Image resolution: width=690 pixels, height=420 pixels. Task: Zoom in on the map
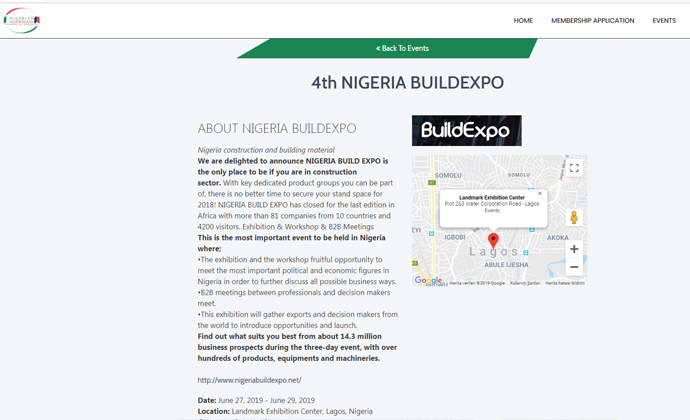[x=574, y=249]
